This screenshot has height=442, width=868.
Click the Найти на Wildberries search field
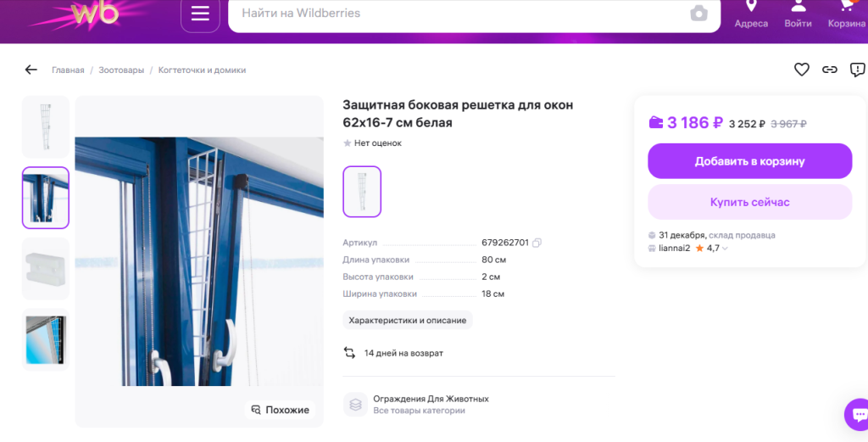458,14
